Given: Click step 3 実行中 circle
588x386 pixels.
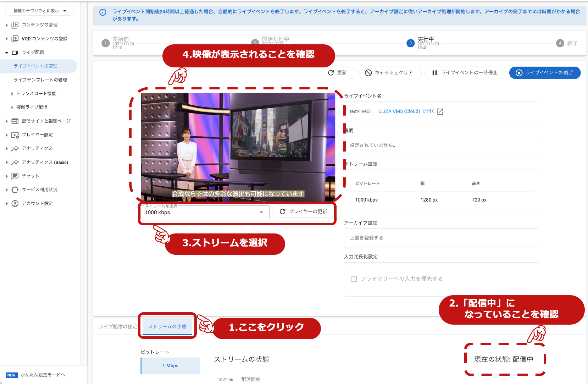Looking at the screenshot, I should [410, 43].
